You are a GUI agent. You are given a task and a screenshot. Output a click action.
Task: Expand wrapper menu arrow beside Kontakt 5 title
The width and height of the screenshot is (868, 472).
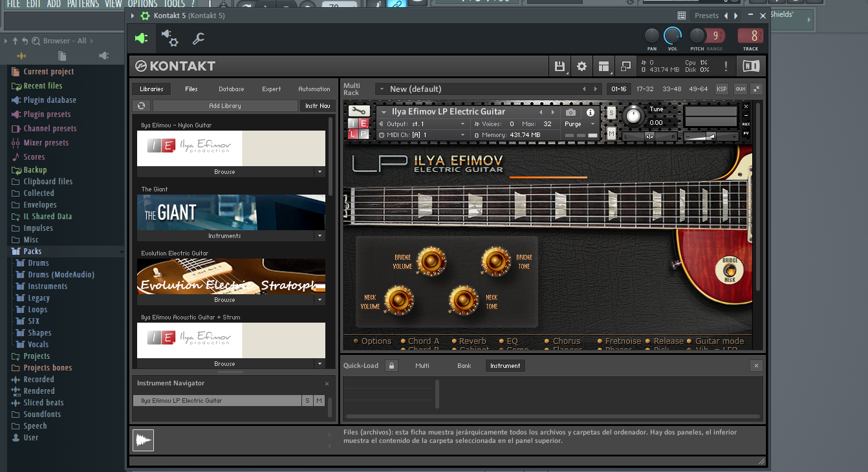coord(133,16)
